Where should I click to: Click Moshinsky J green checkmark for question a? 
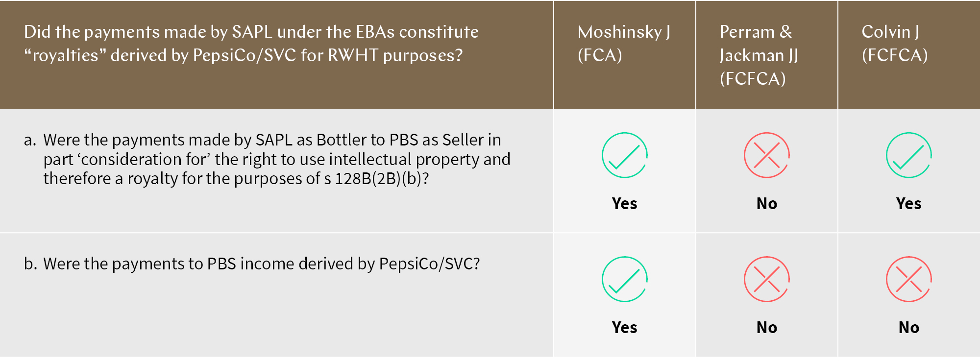coord(625,155)
